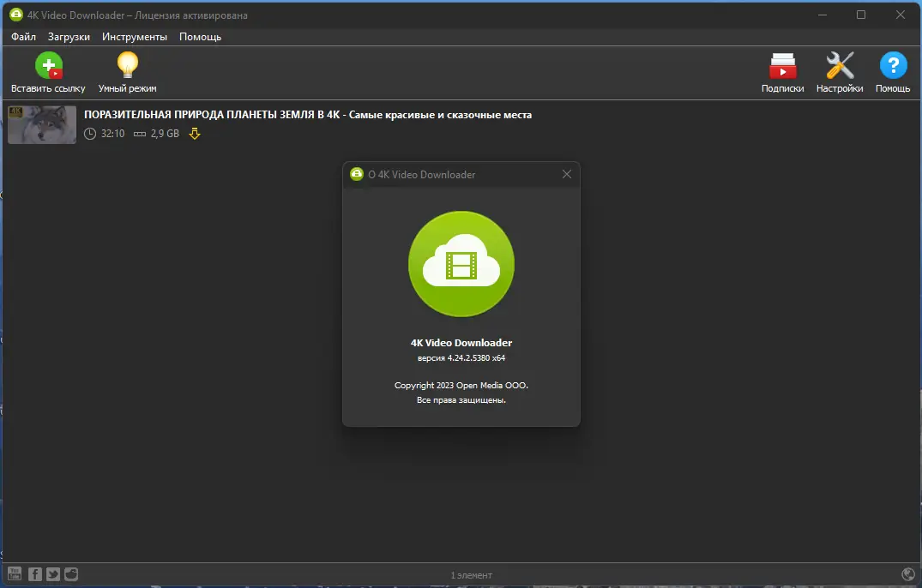
Task: Click the Copyright 2023 Open Media ООО text
Action: (461, 386)
